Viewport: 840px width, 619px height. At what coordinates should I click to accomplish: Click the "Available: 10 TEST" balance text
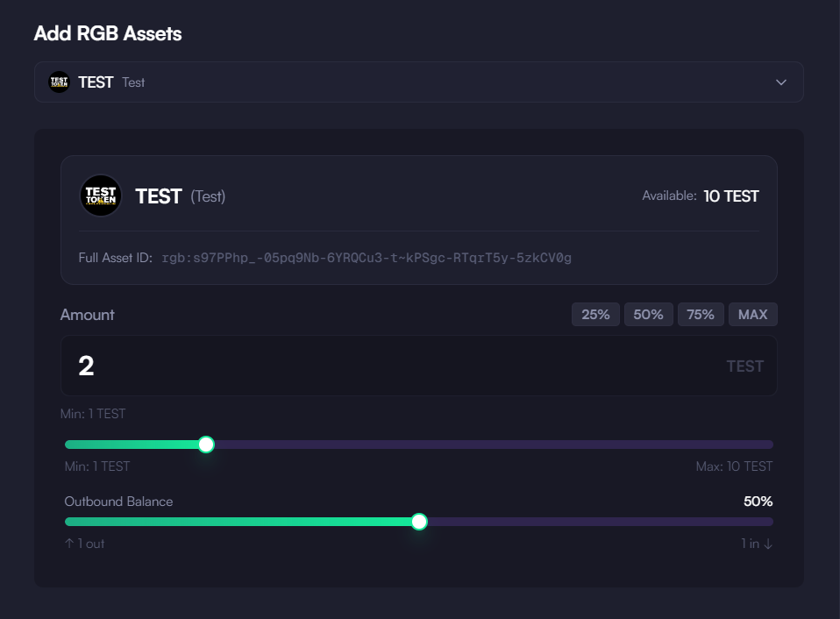tap(701, 196)
